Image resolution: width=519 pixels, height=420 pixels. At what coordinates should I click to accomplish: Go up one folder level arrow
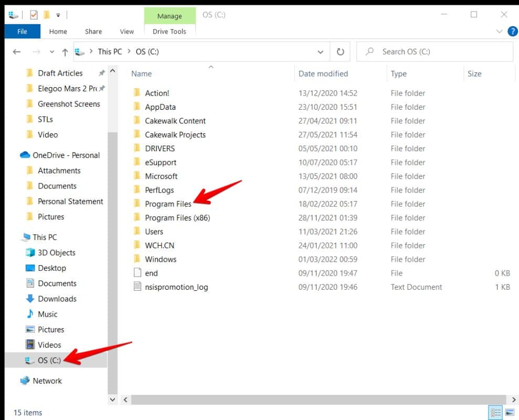[x=65, y=52]
